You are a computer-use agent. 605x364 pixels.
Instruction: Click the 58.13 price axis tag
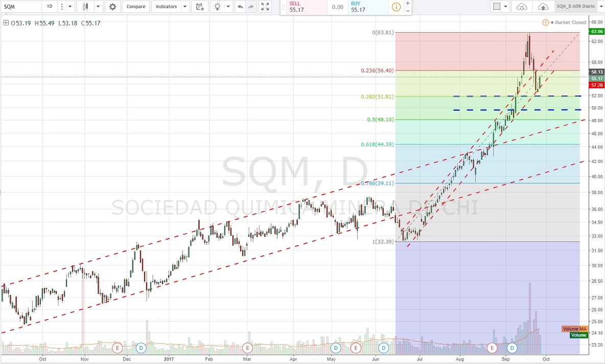[596, 72]
